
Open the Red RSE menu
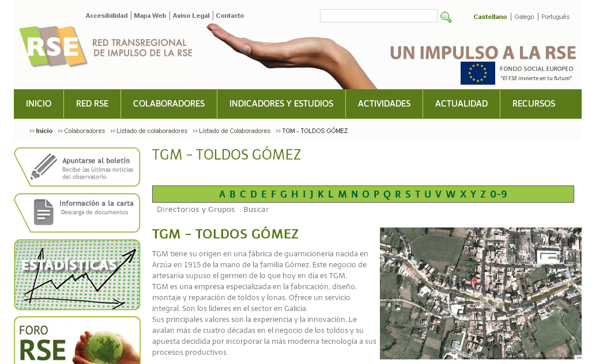[x=92, y=104]
